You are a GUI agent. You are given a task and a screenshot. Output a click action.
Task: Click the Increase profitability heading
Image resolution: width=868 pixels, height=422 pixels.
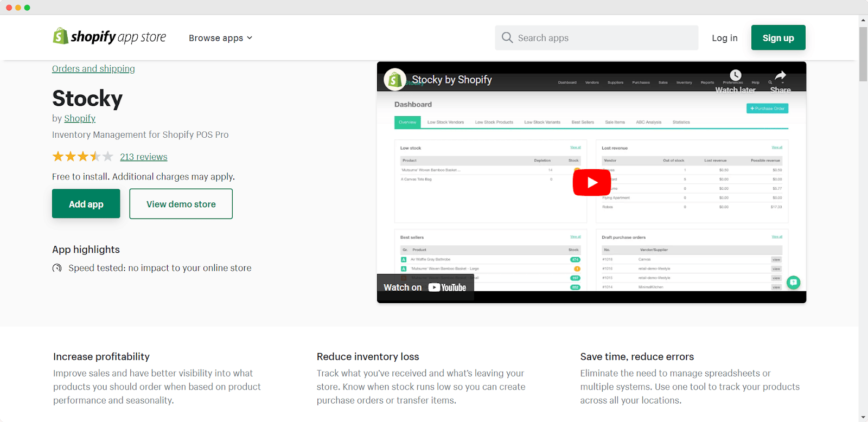pos(101,356)
